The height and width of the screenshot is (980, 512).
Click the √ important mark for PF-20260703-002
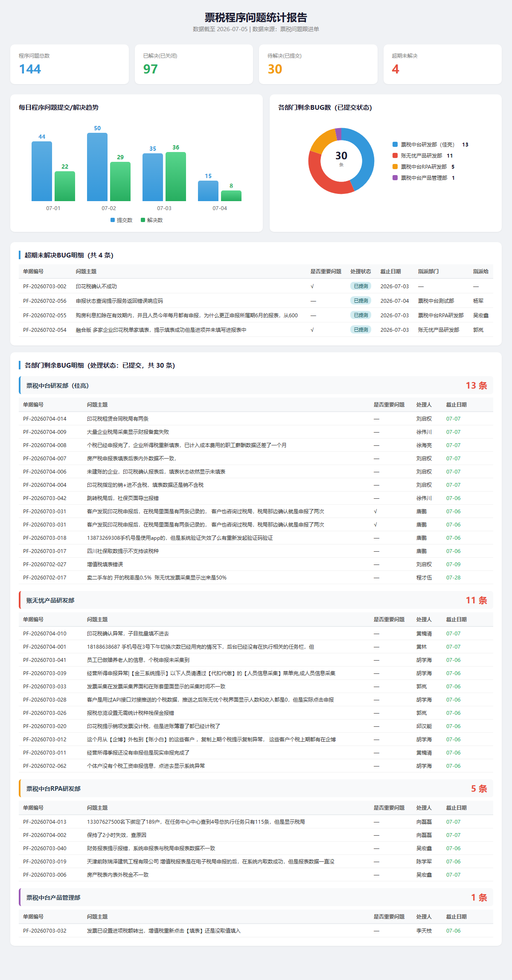(x=312, y=286)
